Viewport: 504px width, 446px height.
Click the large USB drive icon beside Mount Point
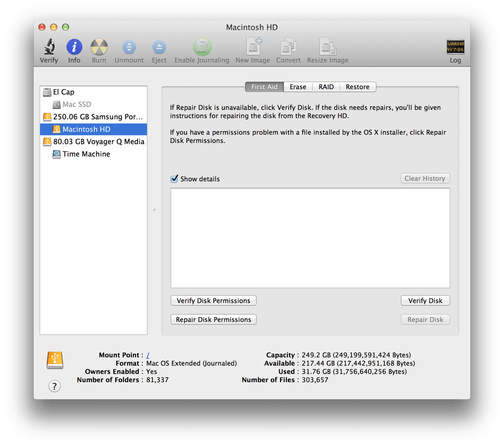pos(55,360)
